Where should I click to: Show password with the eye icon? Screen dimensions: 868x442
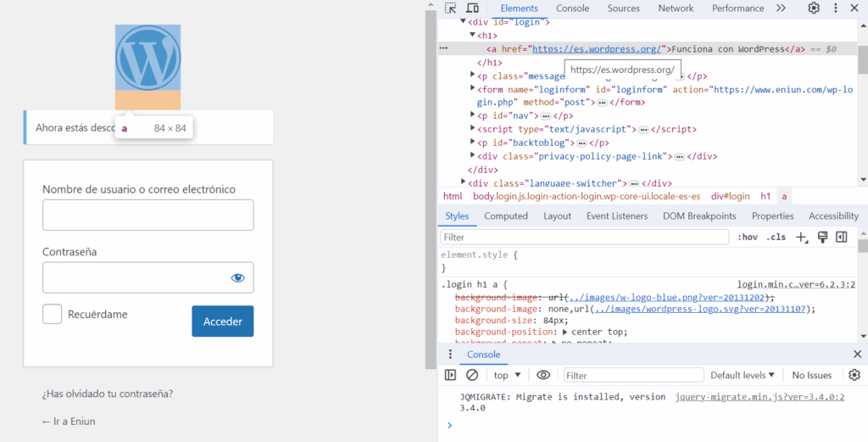tap(238, 277)
